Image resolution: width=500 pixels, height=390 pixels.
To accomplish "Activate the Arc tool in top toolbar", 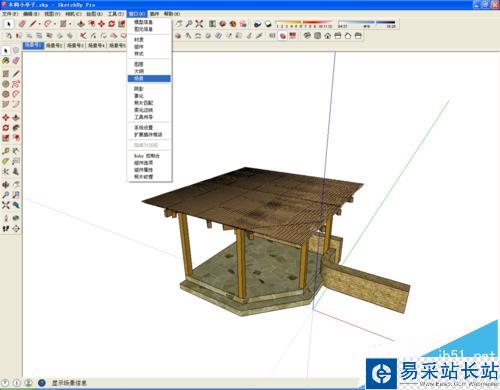I will (x=48, y=24).
